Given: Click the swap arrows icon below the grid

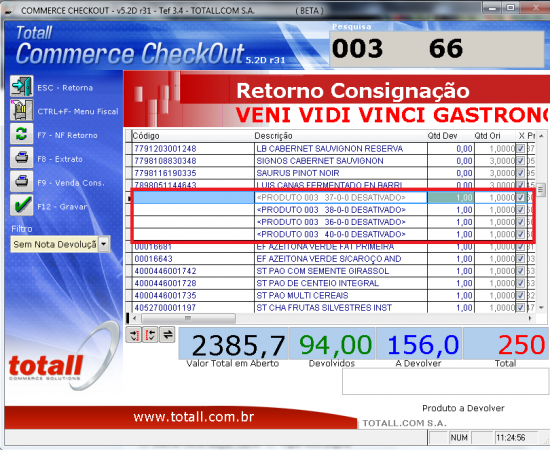Looking at the screenshot, I should click(167, 335).
